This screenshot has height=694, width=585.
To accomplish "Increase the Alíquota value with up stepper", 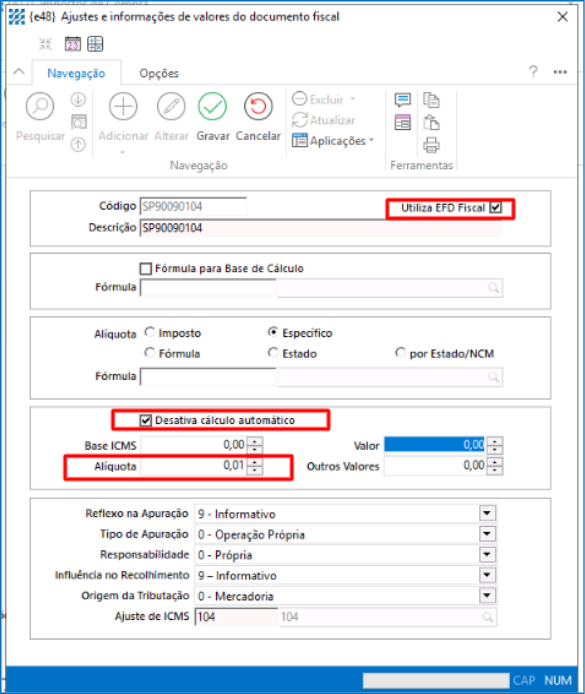I will point(254,461).
